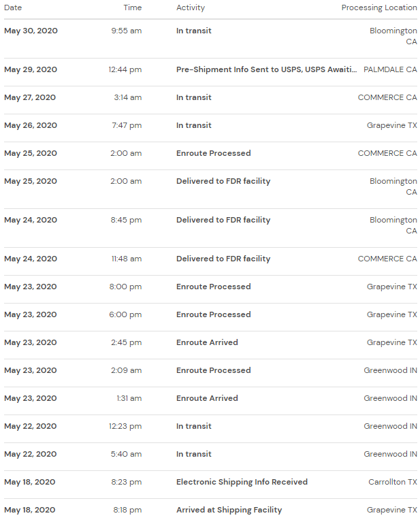Select the May 30, 2020 date cell

[x=31, y=31]
